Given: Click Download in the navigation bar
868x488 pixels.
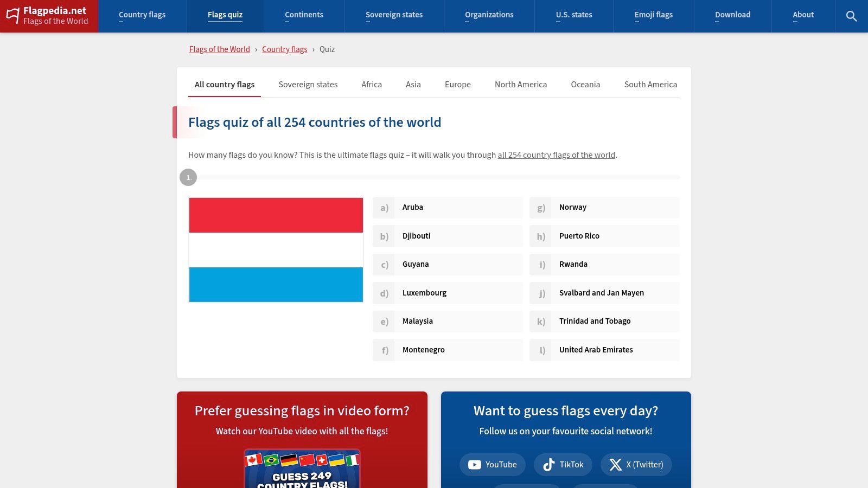Looking at the screenshot, I should coord(732,15).
